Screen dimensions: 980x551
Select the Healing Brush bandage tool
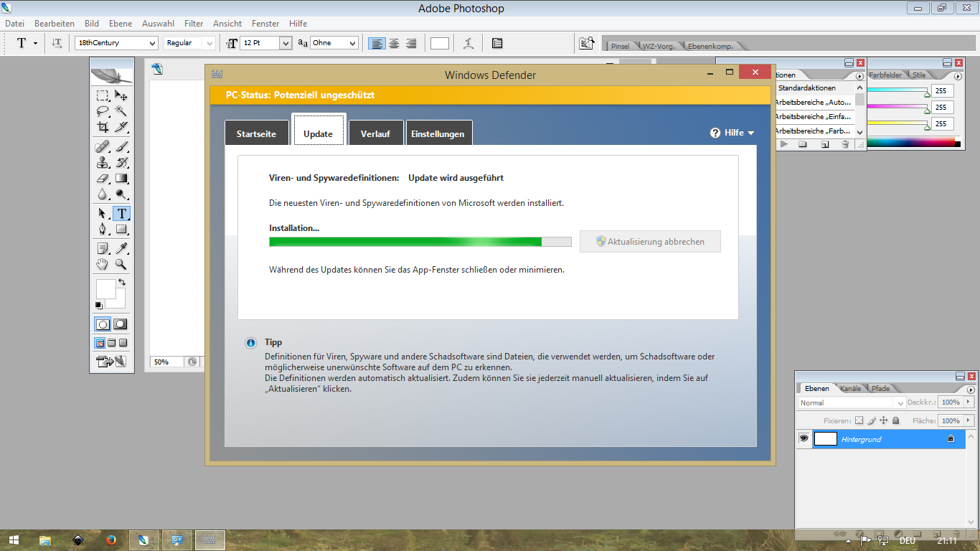[x=103, y=147]
